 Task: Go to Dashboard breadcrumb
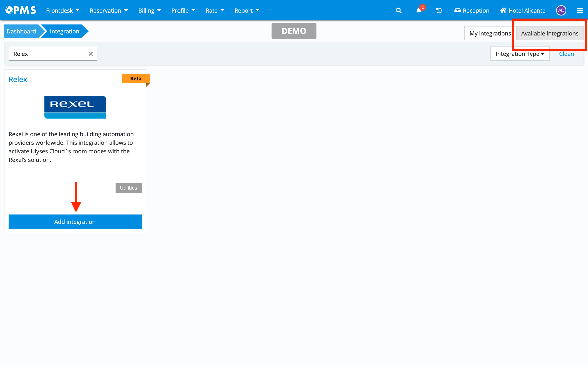[21, 31]
